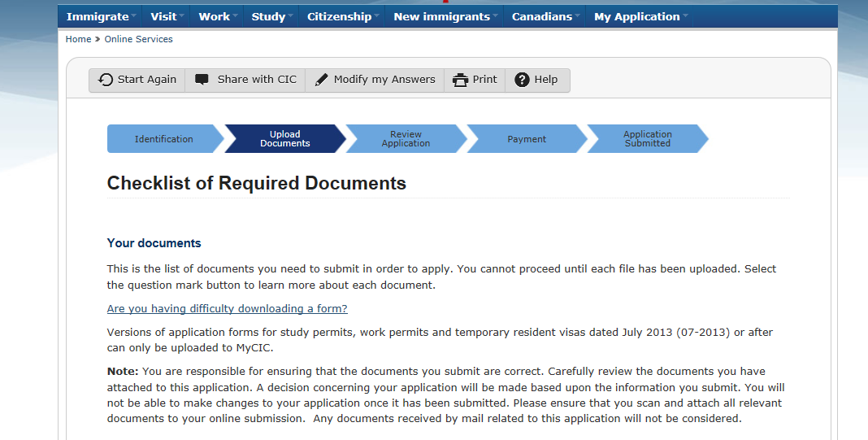Click the Print button label
The image size is (868, 440).
(x=484, y=80)
